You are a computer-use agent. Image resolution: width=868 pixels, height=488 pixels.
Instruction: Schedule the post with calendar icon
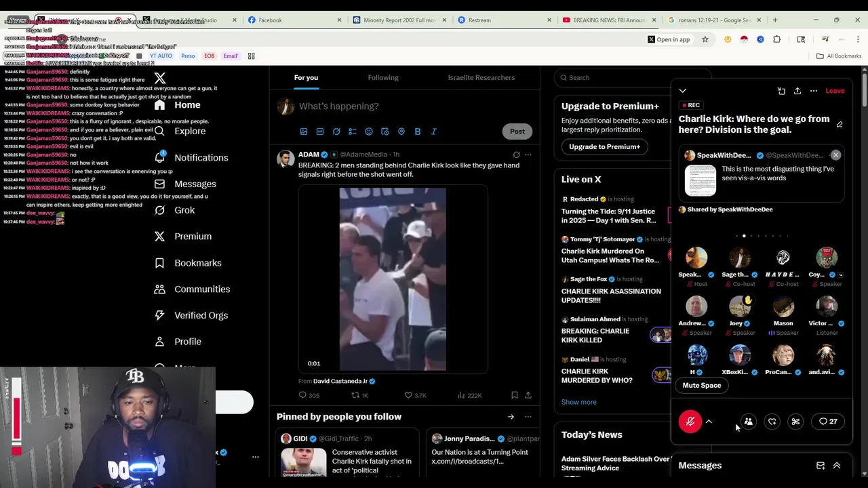click(385, 131)
